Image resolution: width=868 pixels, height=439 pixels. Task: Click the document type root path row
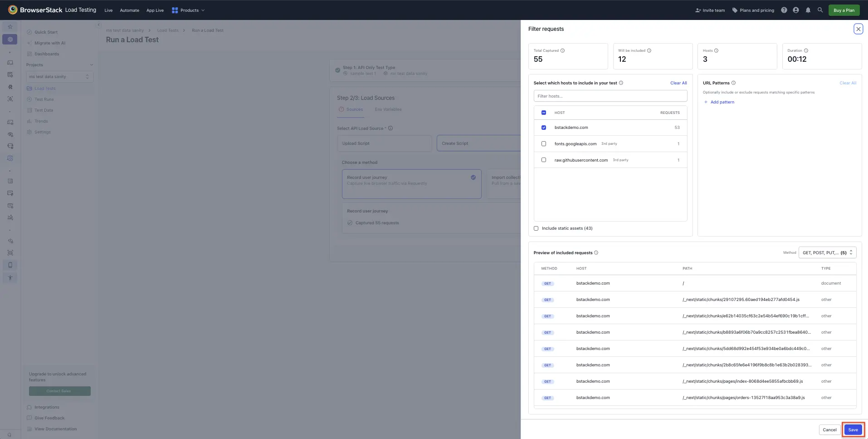(695, 283)
